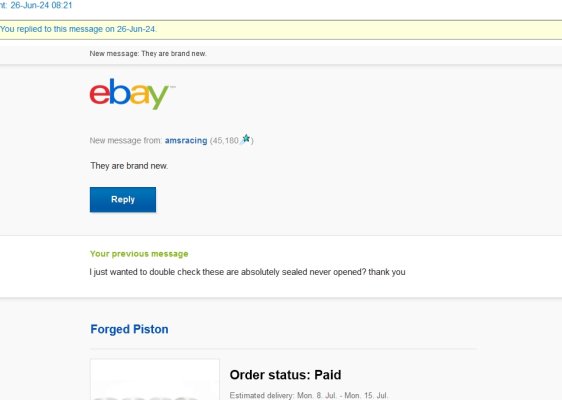
Task: Open the Forged Piston item link
Action: coord(129,329)
